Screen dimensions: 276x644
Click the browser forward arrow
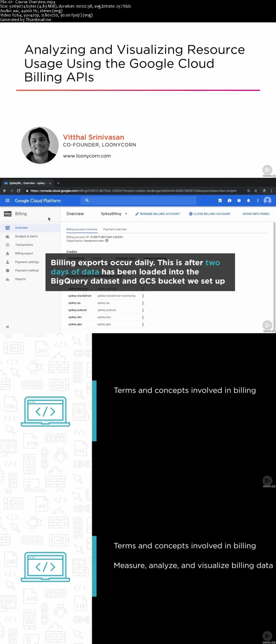12,191
